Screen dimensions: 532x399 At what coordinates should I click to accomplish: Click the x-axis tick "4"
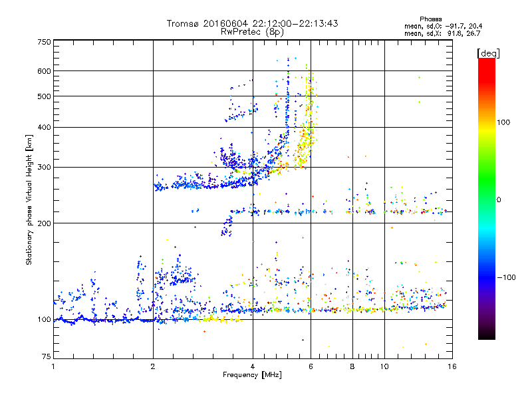pos(253,366)
